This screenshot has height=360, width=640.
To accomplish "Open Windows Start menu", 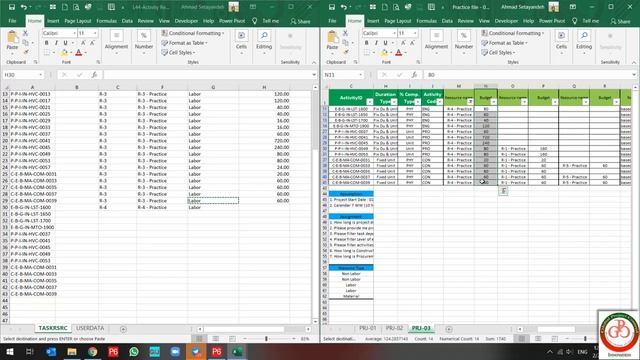I will [9, 352].
